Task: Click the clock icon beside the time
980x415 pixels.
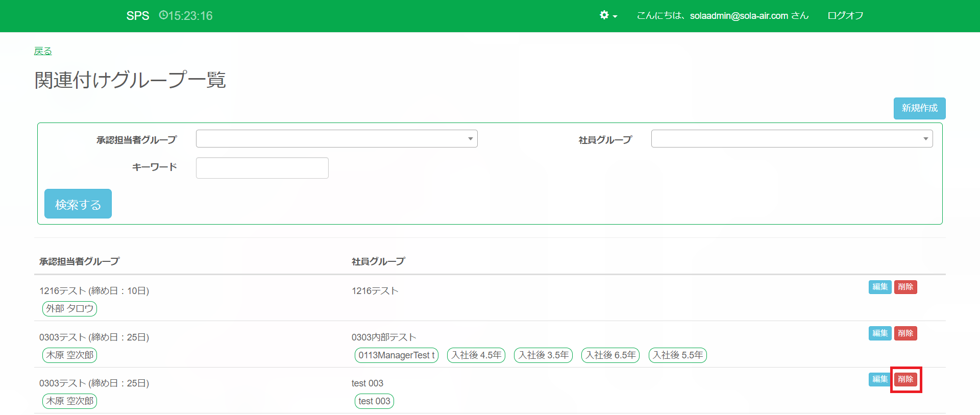Action: 163,15
